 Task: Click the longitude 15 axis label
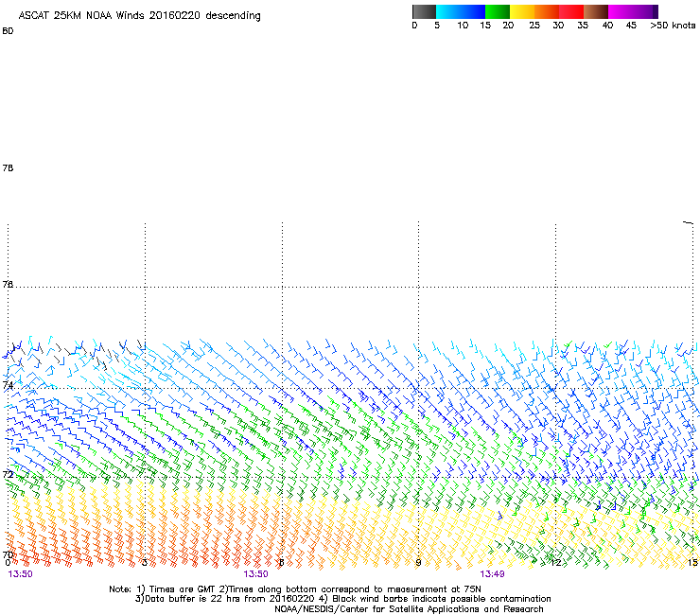click(x=692, y=562)
